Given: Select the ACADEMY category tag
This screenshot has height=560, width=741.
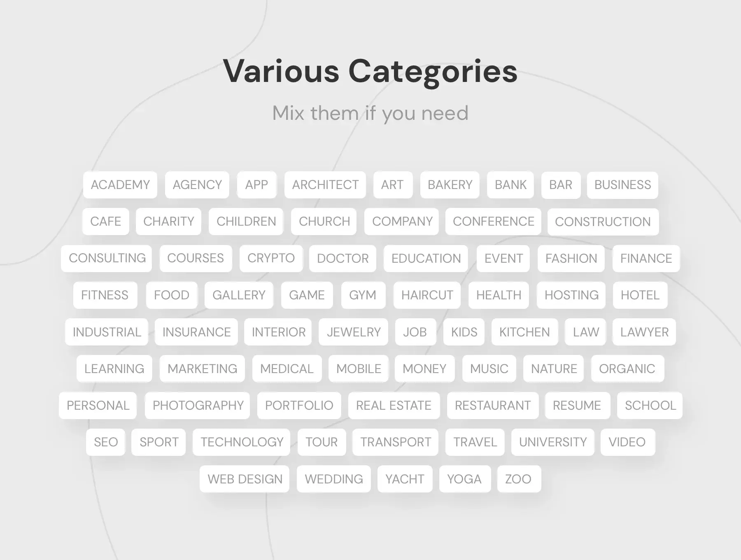Looking at the screenshot, I should click(x=120, y=185).
